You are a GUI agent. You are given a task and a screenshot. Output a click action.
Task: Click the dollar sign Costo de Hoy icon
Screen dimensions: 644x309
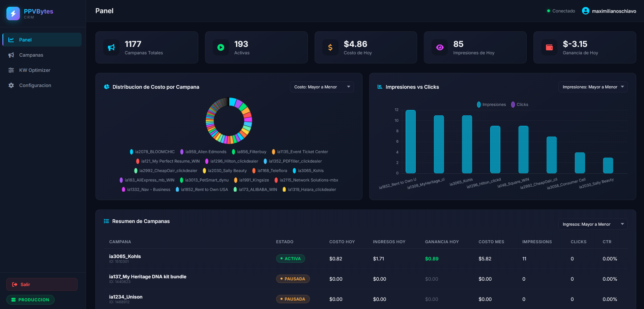[x=330, y=48]
